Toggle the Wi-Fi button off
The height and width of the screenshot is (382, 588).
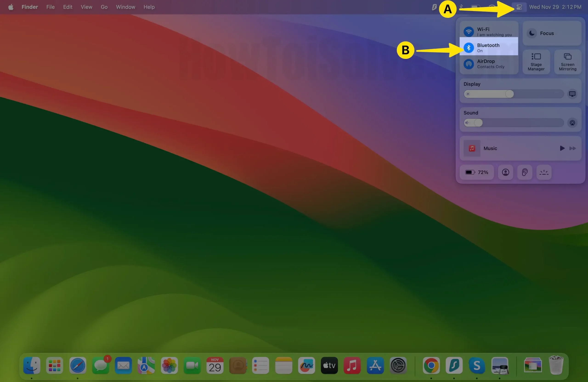[468, 32]
